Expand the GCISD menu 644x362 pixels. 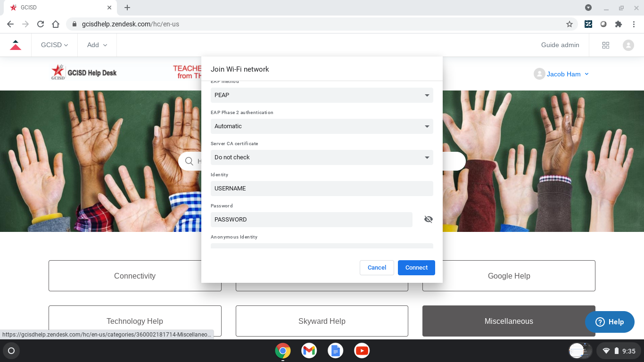54,45
